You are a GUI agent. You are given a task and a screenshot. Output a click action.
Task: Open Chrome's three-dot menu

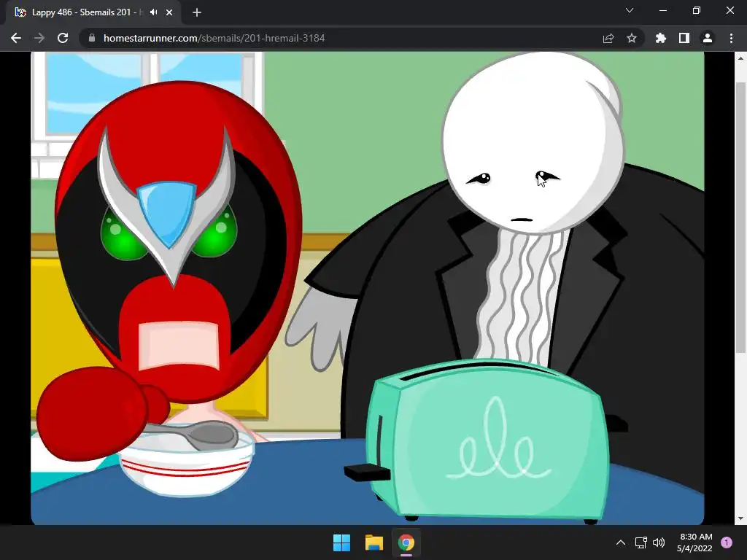point(731,38)
